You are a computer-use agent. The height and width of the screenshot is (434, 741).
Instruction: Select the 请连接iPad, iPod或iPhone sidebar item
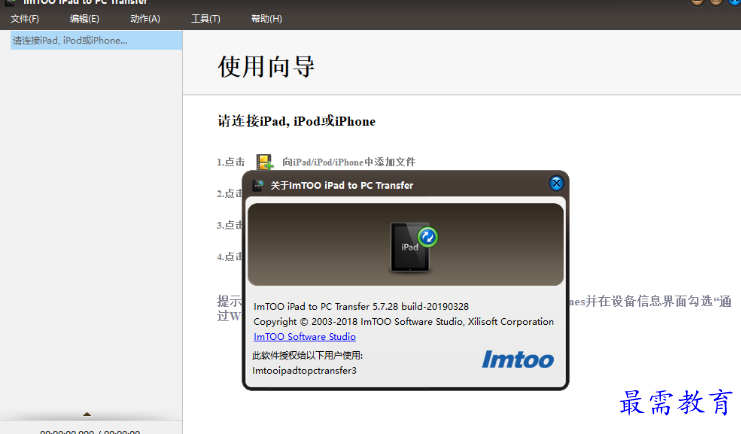point(96,41)
